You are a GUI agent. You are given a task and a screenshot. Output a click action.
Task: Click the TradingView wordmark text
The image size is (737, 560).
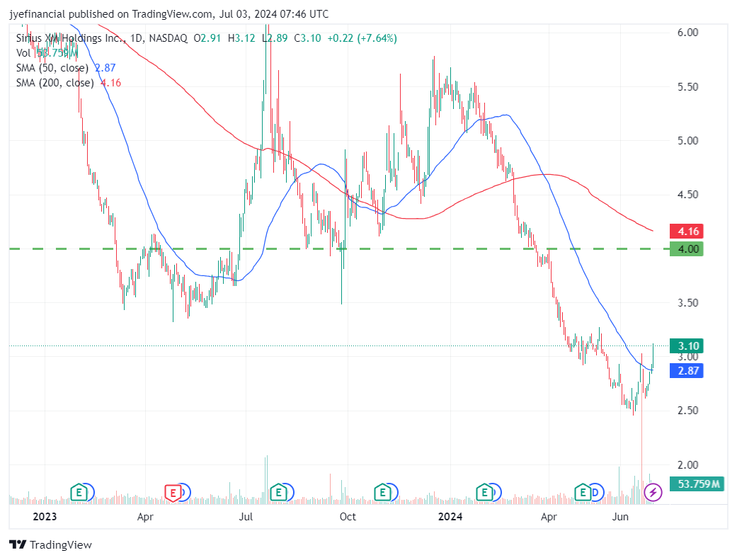tap(61, 544)
